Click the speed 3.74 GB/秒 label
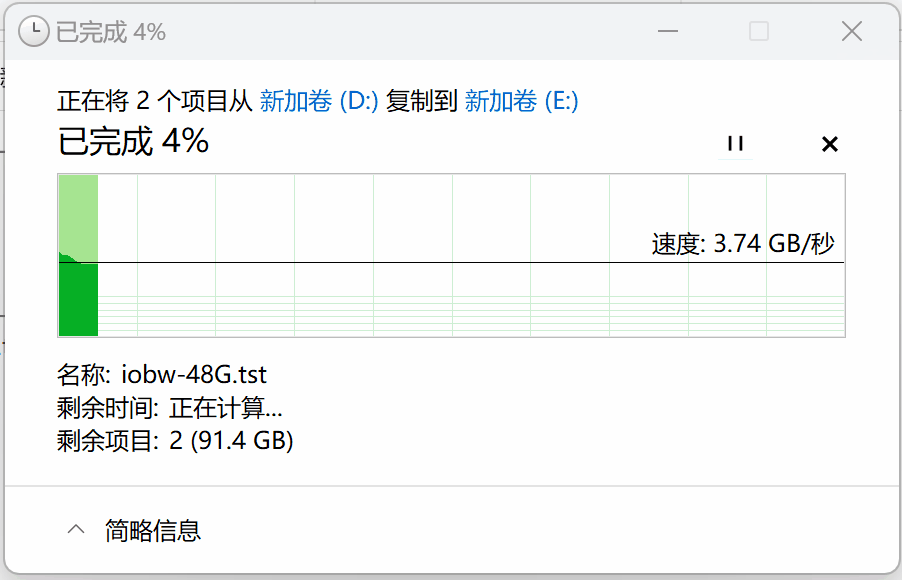902x580 pixels. click(x=743, y=244)
